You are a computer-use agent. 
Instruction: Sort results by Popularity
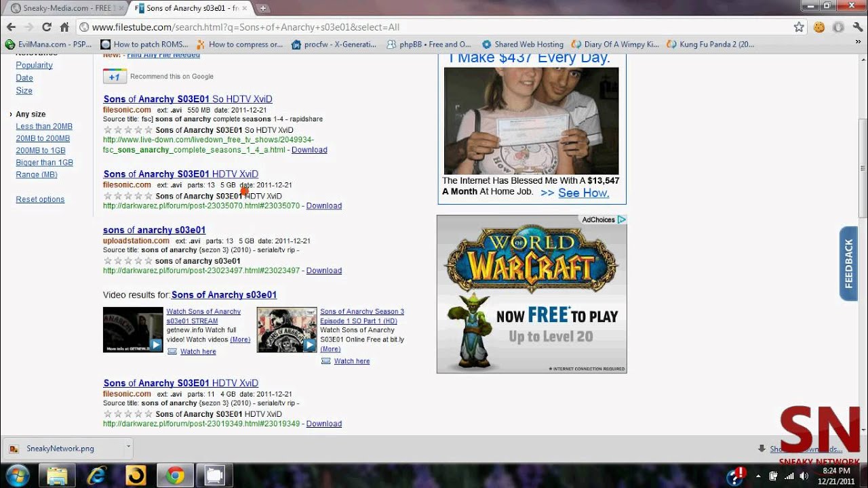click(34, 65)
